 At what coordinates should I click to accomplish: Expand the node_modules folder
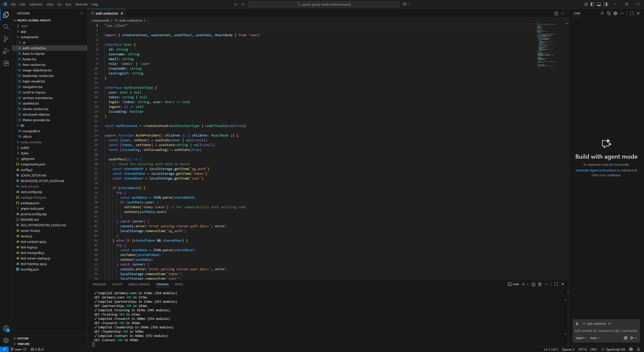(31, 142)
